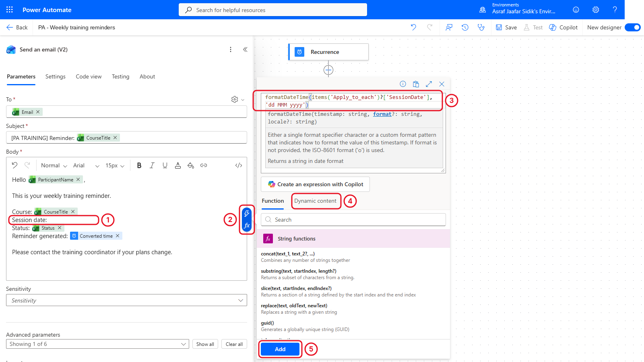Click the function Search input field
The height and width of the screenshot is (362, 644).
(x=353, y=220)
